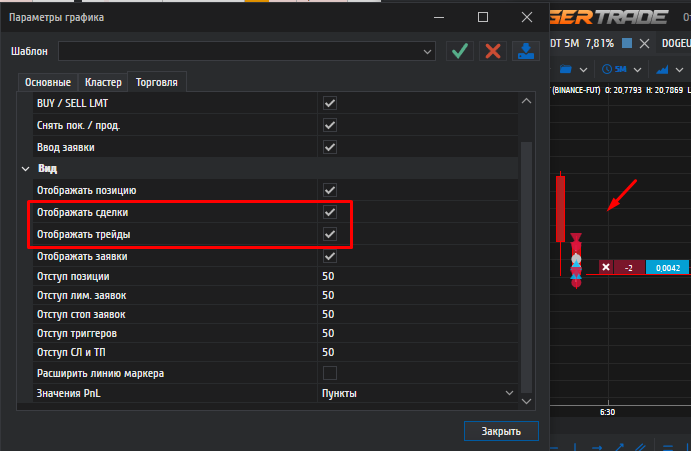Screen dimensions: 691x451
Task: Toggle the Отображать заявки checkbox
Action: pos(330,256)
